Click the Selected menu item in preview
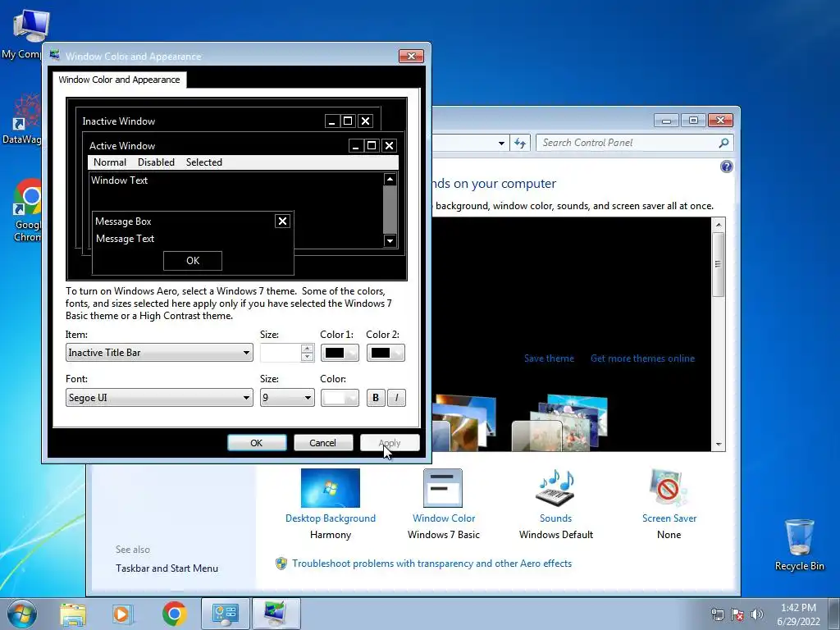Viewport: 840px width, 630px height. [x=204, y=162]
